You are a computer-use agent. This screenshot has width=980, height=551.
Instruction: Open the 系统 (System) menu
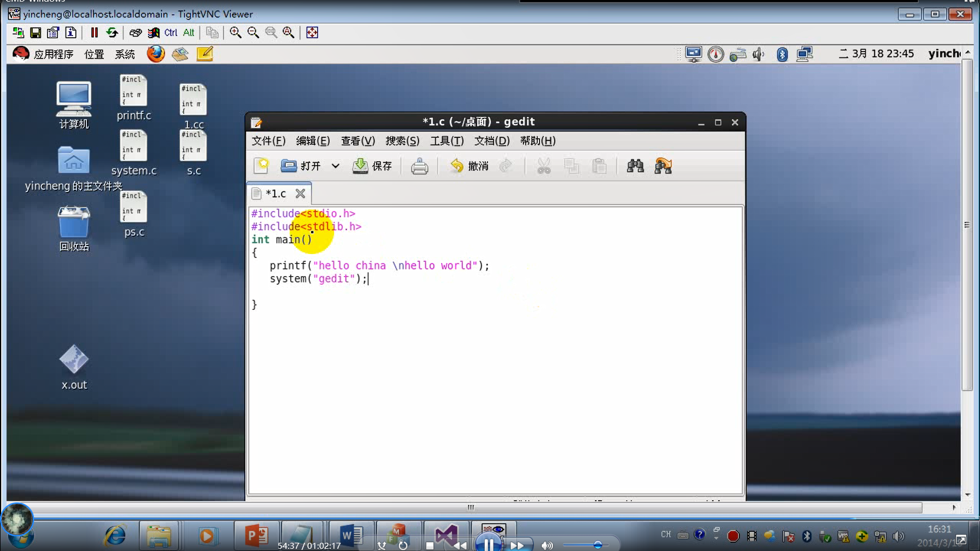[125, 54]
